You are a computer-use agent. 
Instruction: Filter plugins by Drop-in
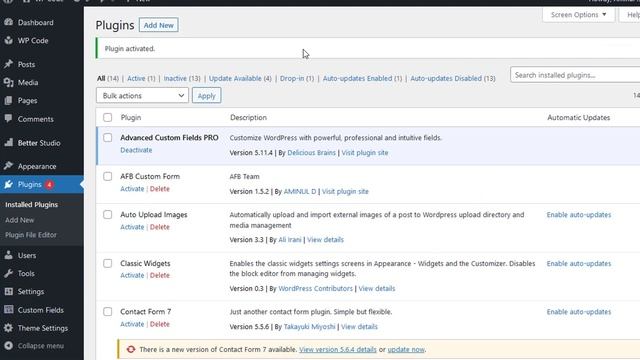click(x=292, y=78)
